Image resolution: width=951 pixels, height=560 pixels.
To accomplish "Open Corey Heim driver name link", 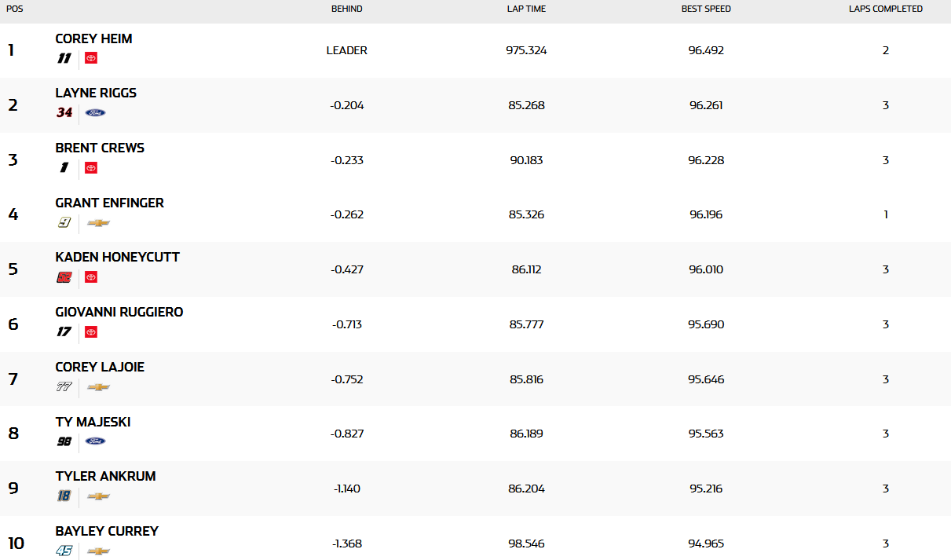I will [x=93, y=38].
